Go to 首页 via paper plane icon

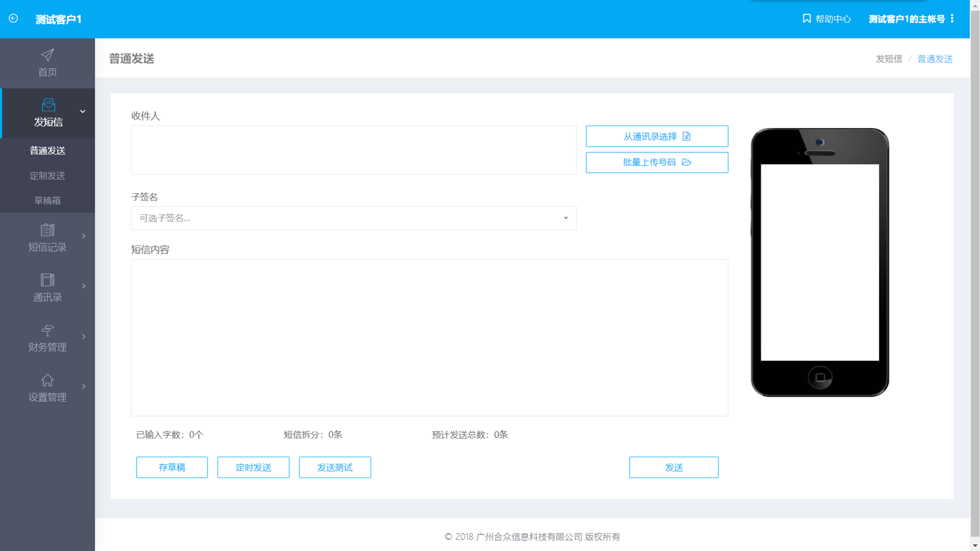(47, 55)
